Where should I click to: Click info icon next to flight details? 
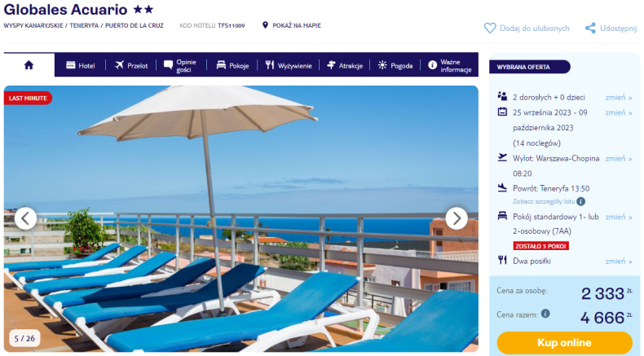click(x=580, y=201)
